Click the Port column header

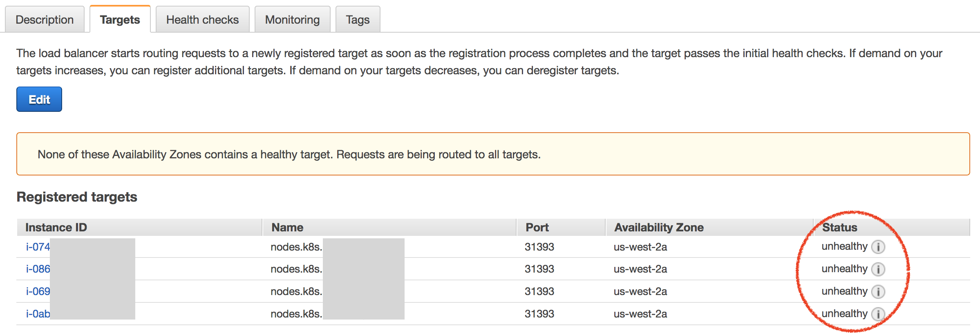[561, 227]
